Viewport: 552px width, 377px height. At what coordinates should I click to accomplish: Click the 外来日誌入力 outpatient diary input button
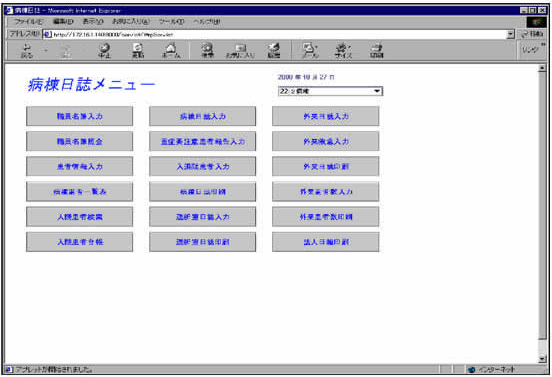point(326,116)
